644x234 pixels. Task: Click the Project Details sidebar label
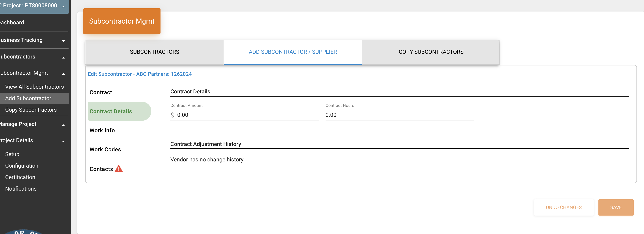(16, 140)
